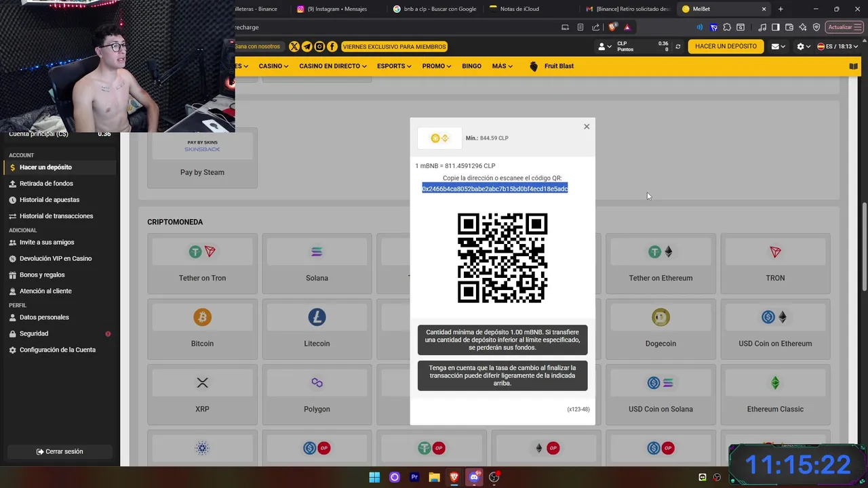This screenshot has height=488, width=868.
Task: Switch to bnb a clp Google tab
Action: pyautogui.click(x=435, y=9)
